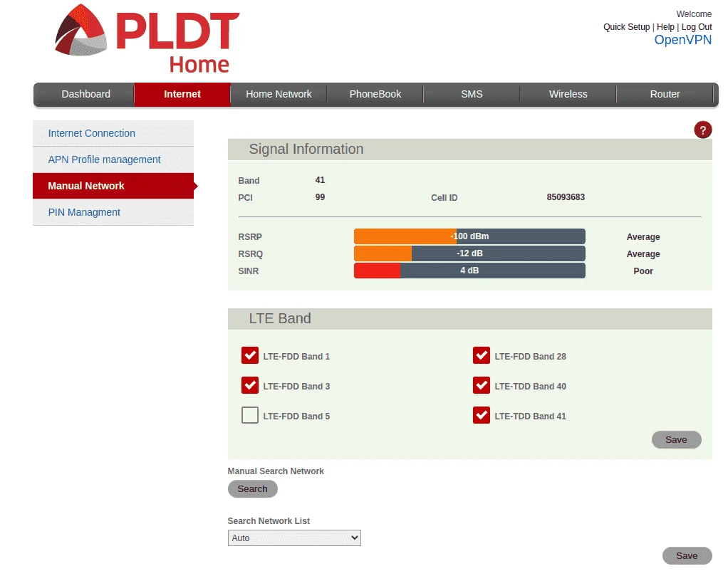The image size is (728, 571).
Task: Click the LTE-FDD Band 3 label
Action: tap(296, 386)
